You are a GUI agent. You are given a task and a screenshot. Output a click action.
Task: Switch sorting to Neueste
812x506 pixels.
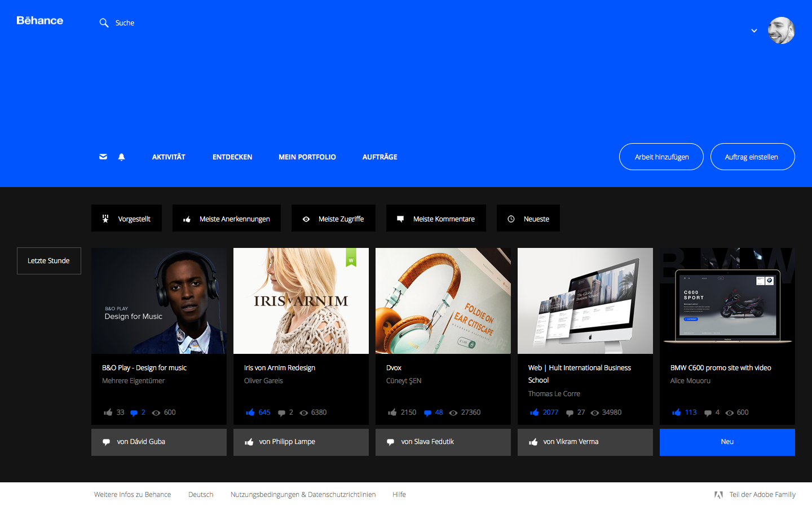pos(528,218)
